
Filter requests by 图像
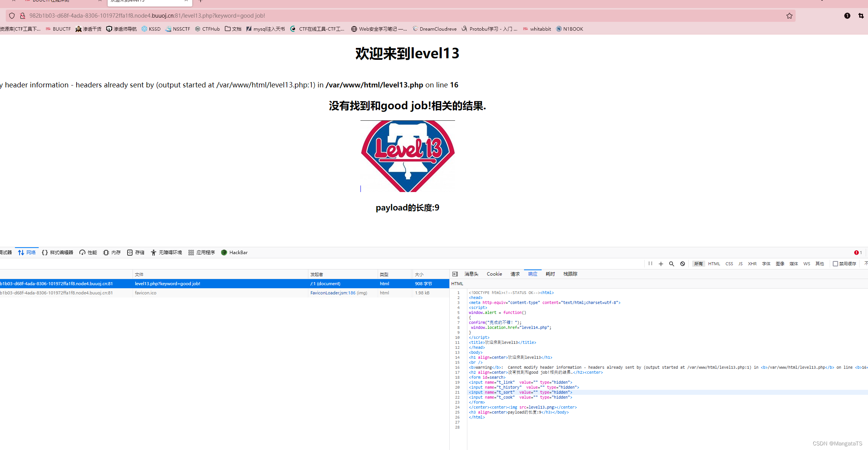tap(780, 264)
